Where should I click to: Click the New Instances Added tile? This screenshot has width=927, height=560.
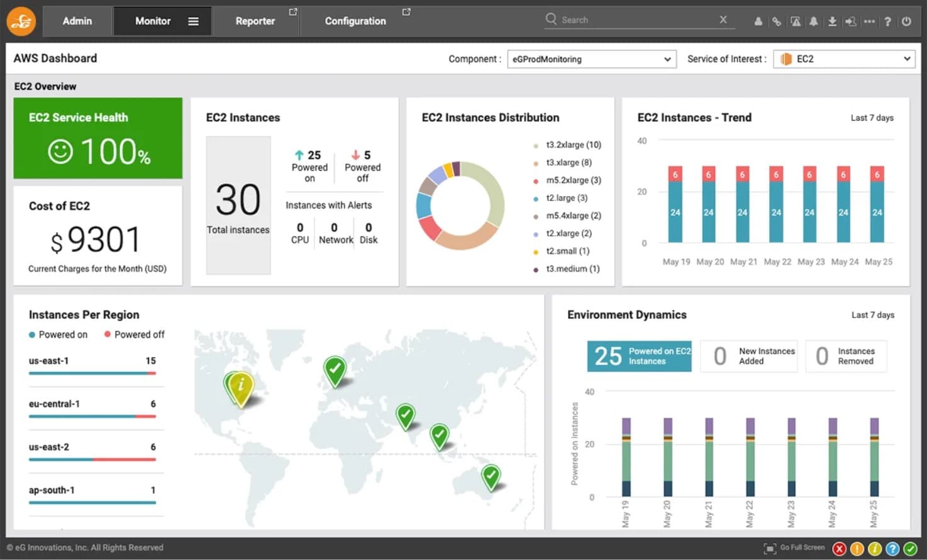[748, 356]
